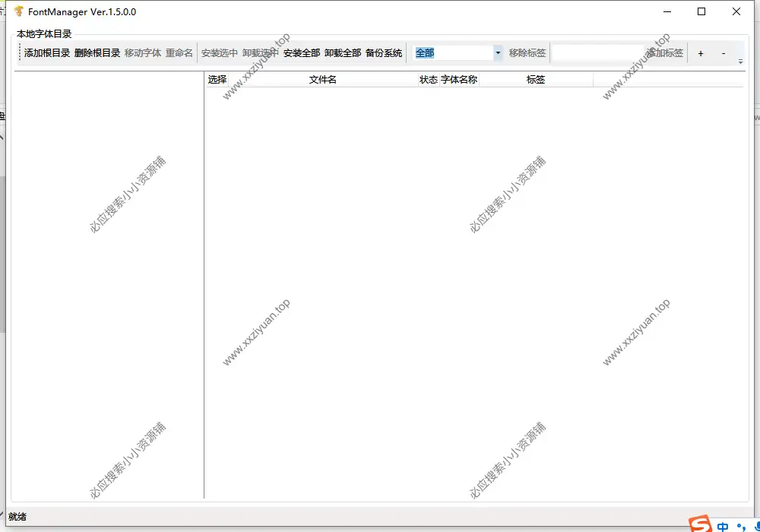The image size is (760, 532).
Task: Click the minus (-) toolbar button
Action: pyautogui.click(x=724, y=53)
